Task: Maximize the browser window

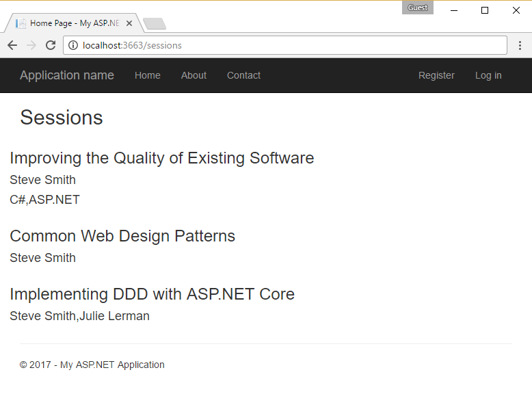Action: (485, 10)
